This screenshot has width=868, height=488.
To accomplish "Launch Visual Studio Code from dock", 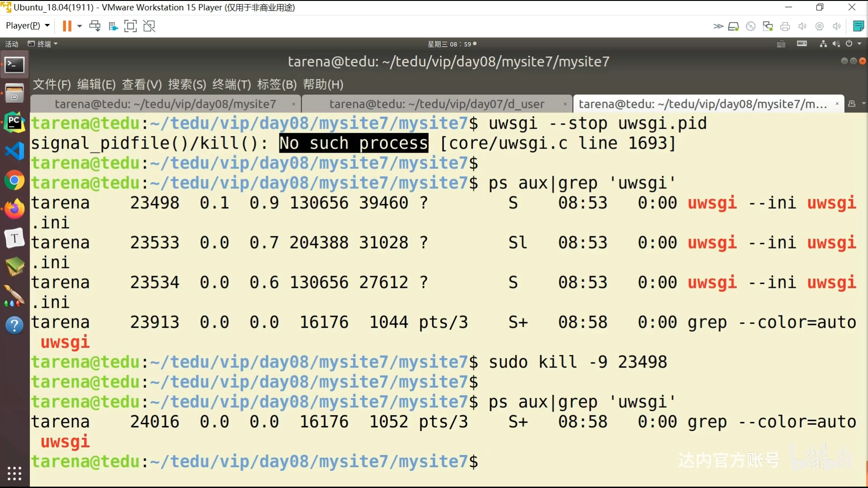I will (x=14, y=151).
